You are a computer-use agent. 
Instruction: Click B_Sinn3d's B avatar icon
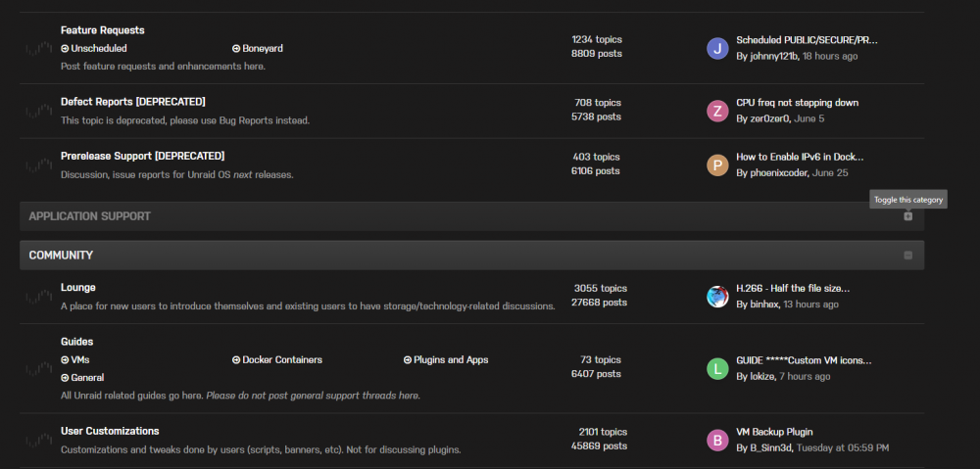tap(717, 441)
